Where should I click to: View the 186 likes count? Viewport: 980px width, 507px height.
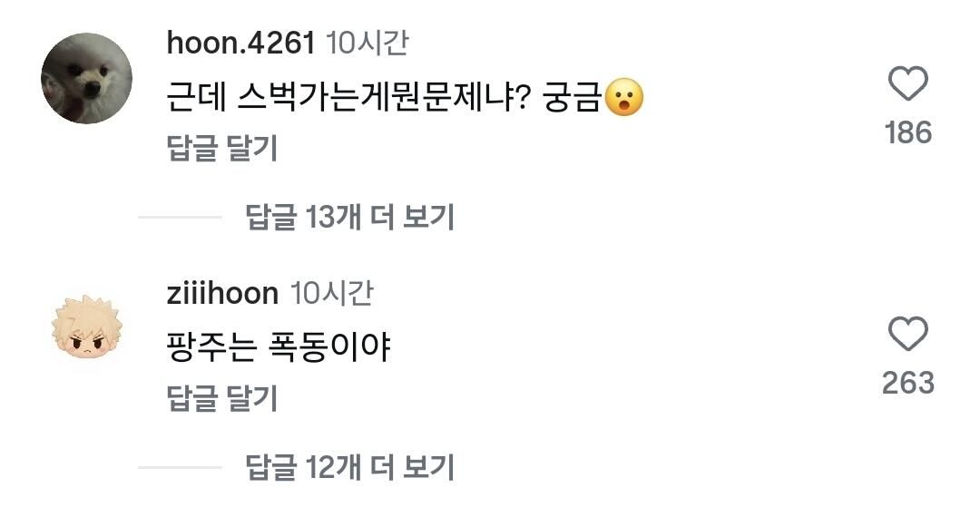click(908, 132)
